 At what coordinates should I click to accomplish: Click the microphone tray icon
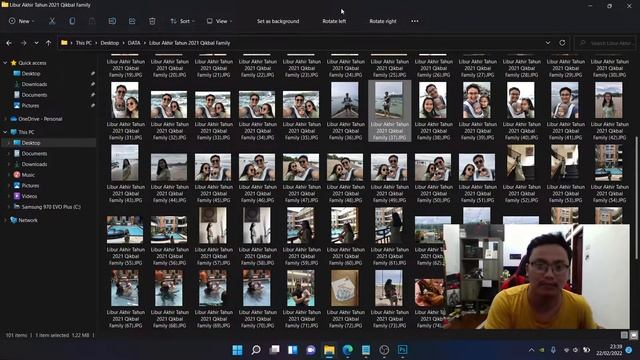(553, 350)
